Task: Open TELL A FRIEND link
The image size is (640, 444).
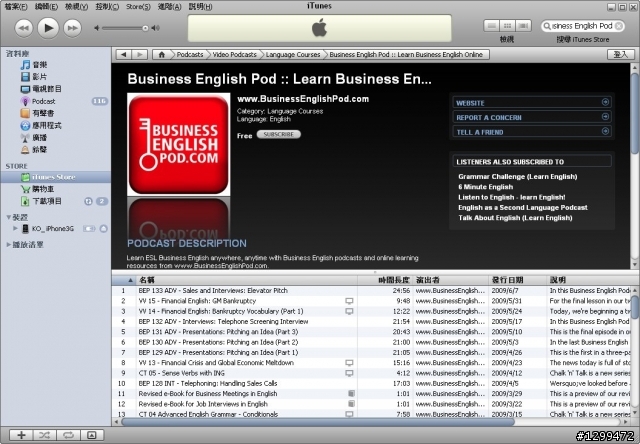Action: tap(532, 132)
